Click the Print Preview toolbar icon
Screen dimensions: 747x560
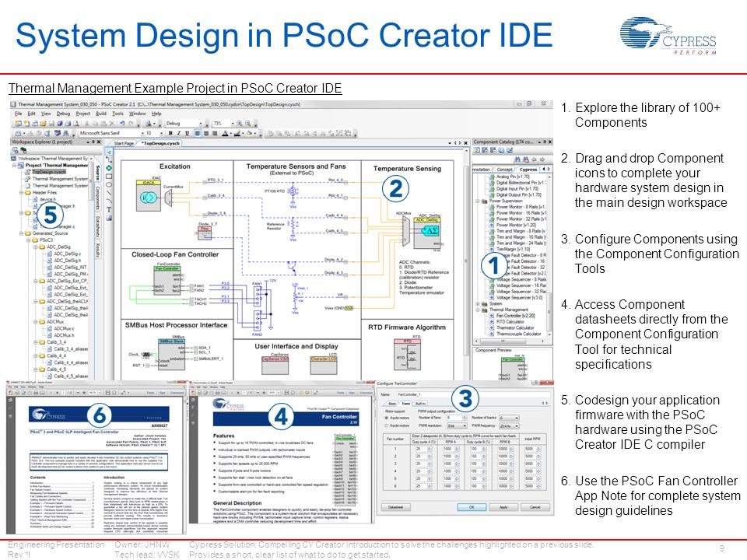(75, 124)
